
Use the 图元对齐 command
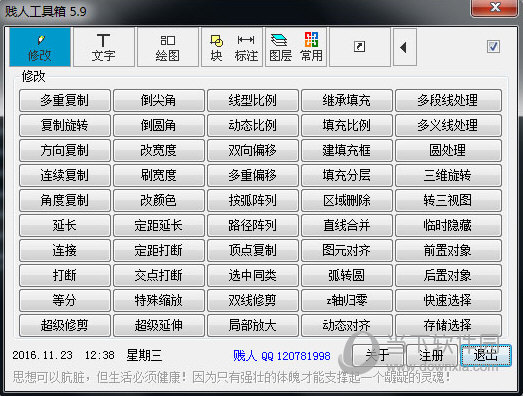tap(347, 250)
